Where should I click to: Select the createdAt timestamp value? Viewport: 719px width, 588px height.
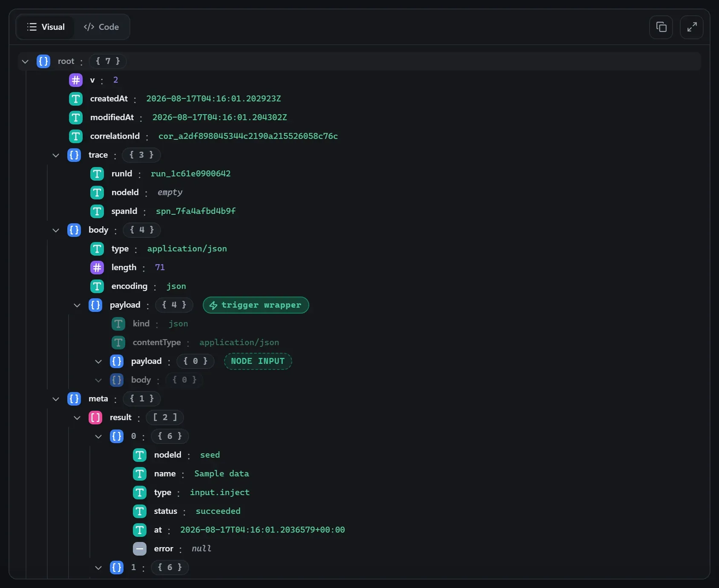point(213,99)
